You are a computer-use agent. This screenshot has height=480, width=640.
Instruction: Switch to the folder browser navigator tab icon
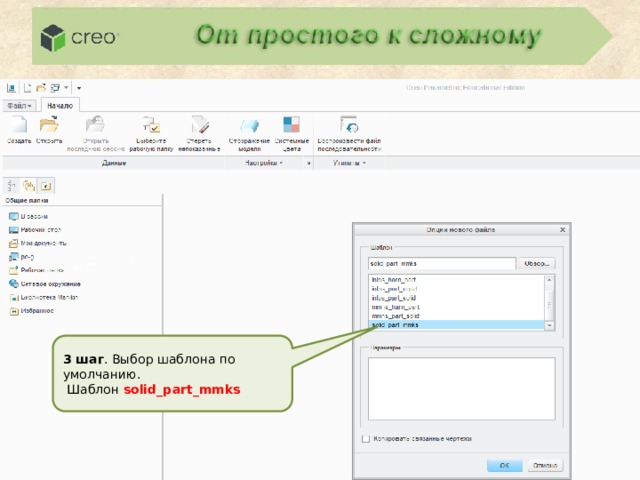[29, 186]
